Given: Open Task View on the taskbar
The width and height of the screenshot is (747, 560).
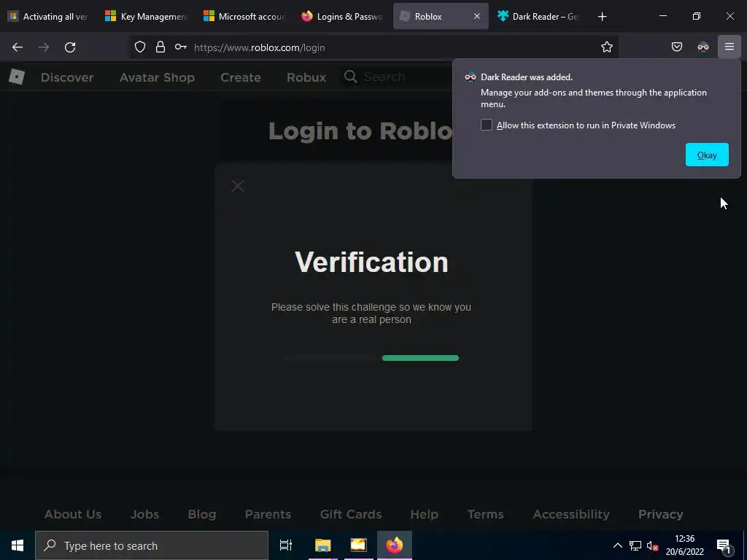Looking at the screenshot, I should point(286,545).
